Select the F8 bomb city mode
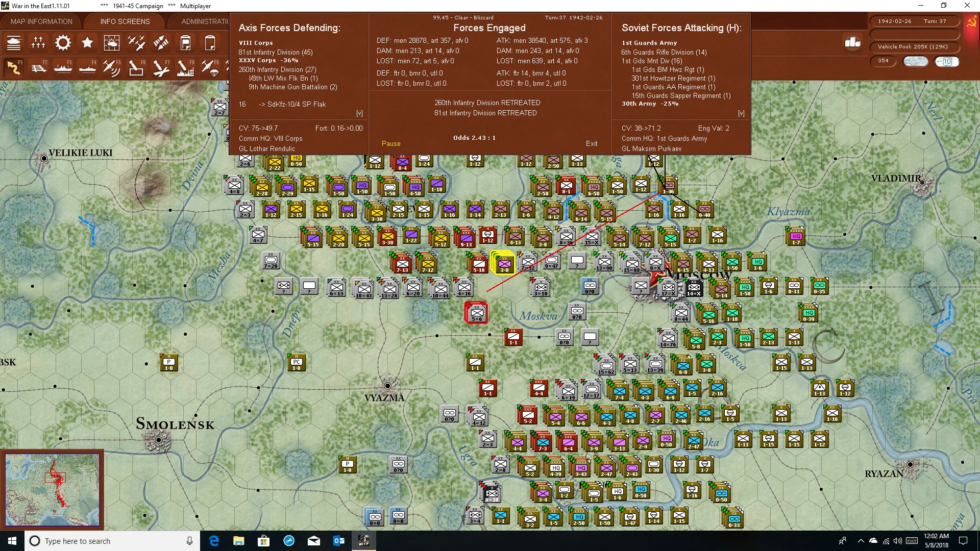The image size is (980, 551). 185,67
